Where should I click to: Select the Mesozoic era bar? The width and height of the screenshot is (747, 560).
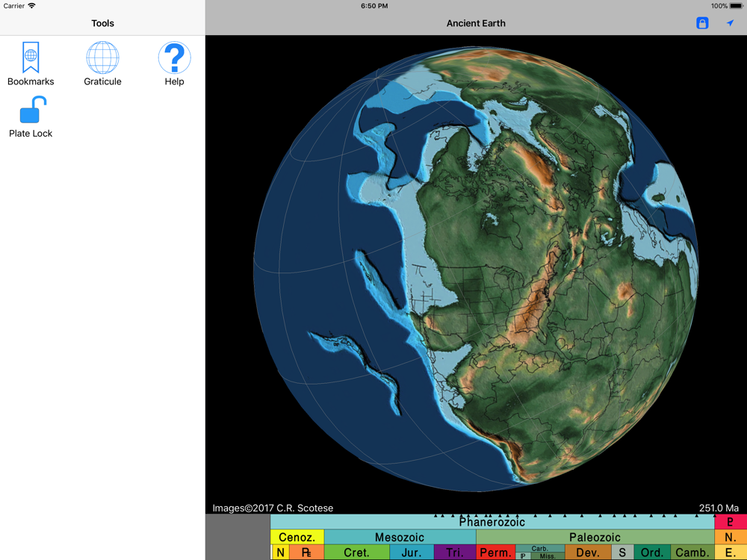400,537
